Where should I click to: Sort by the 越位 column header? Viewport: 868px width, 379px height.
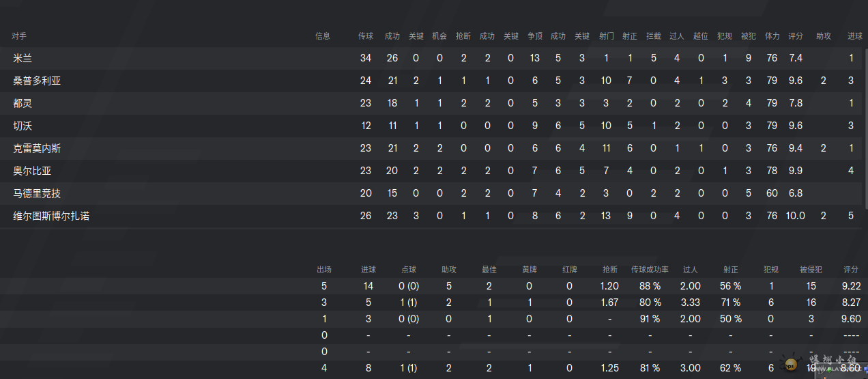(x=701, y=36)
